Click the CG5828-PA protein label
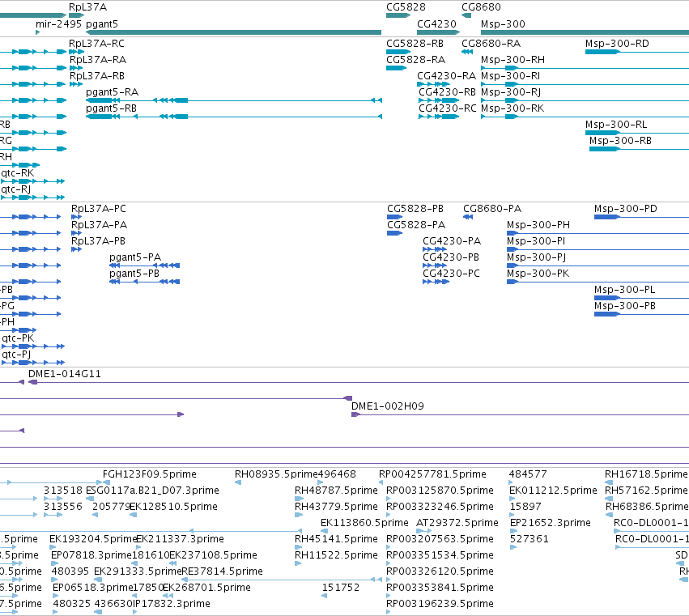 416,225
